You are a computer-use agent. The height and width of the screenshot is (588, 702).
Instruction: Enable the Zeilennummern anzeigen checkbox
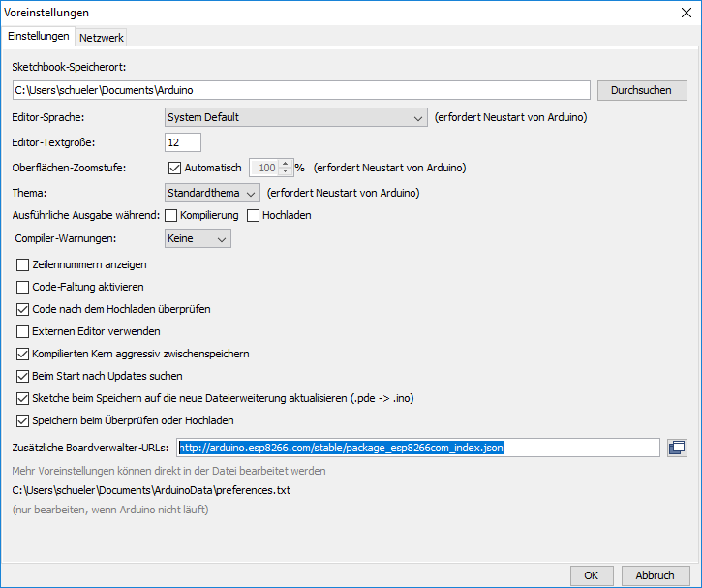[x=23, y=264]
